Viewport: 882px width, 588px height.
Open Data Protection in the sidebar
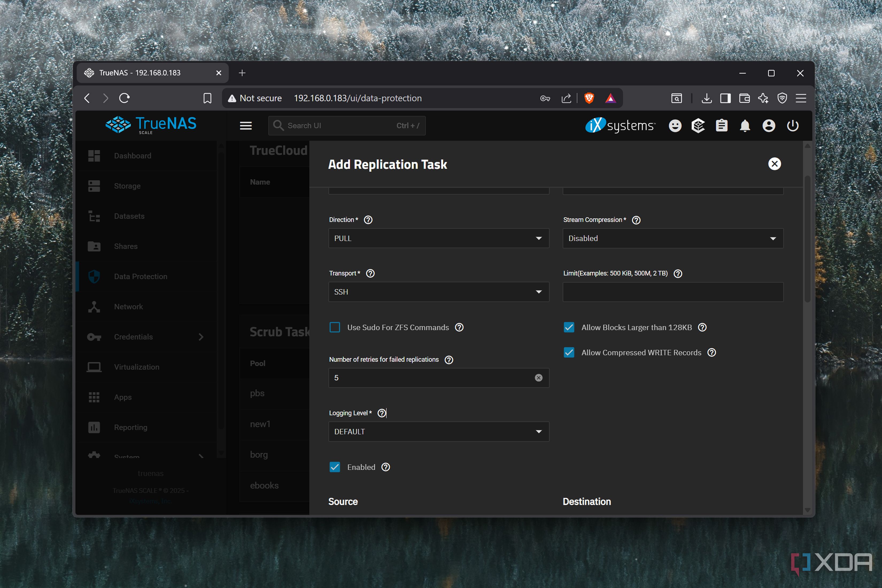tap(146, 276)
